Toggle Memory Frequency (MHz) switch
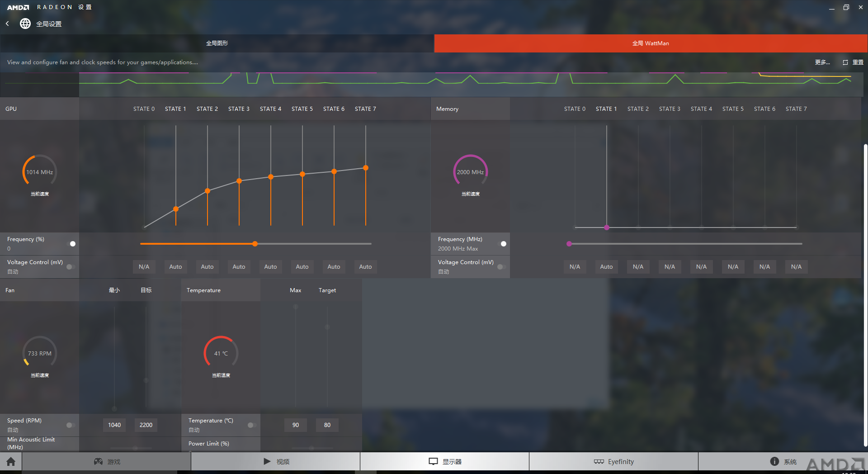 [502, 244]
